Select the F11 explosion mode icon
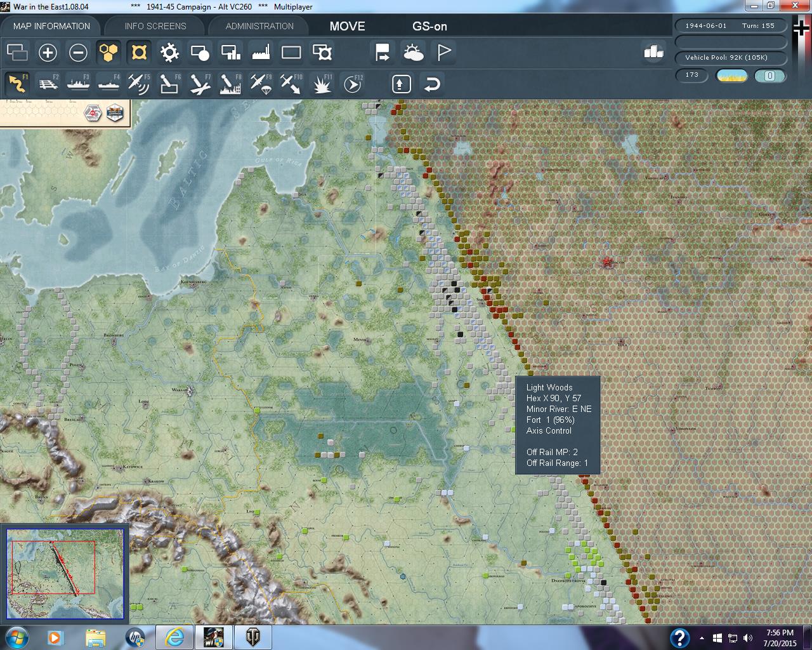This screenshot has height=650, width=812. (322, 84)
